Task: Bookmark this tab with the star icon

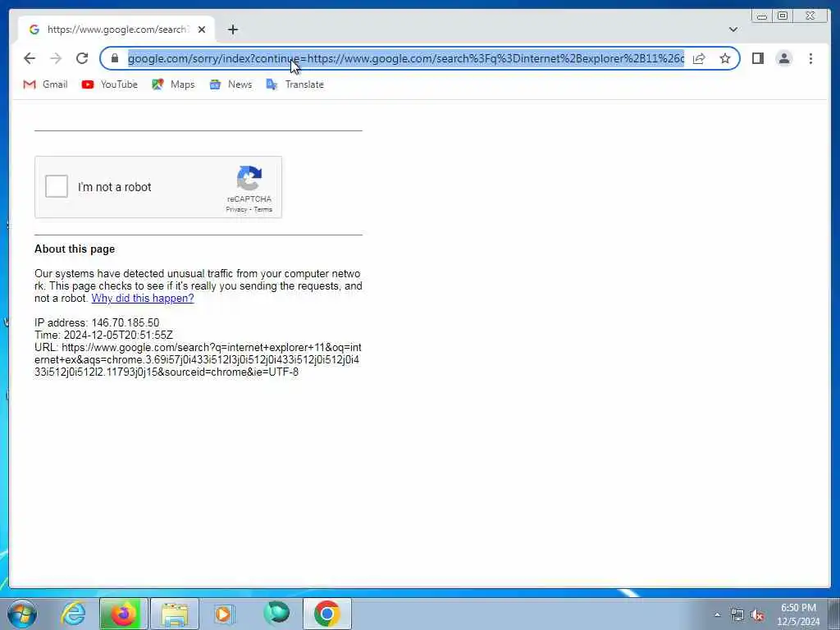Action: 725,58
